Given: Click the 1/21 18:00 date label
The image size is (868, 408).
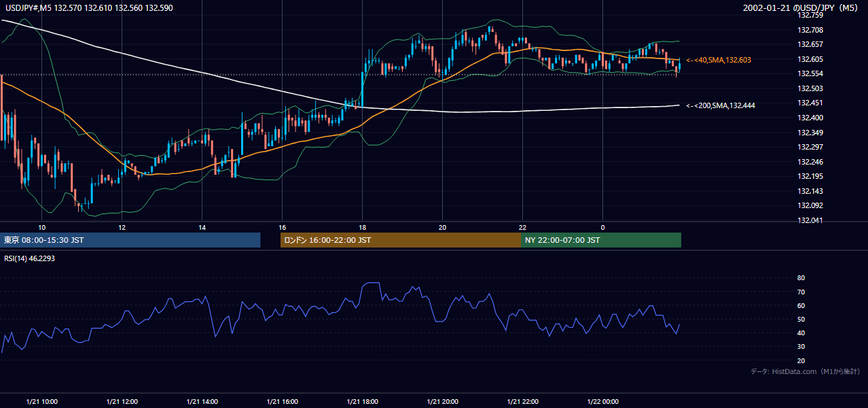Looking at the screenshot, I should pyautogui.click(x=363, y=401).
